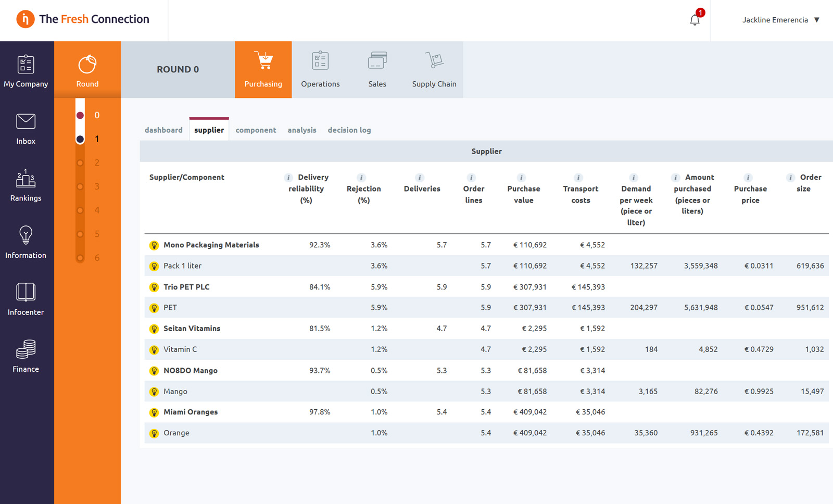Open Jackline Emerencia user dropdown
833x504 pixels.
(x=781, y=20)
